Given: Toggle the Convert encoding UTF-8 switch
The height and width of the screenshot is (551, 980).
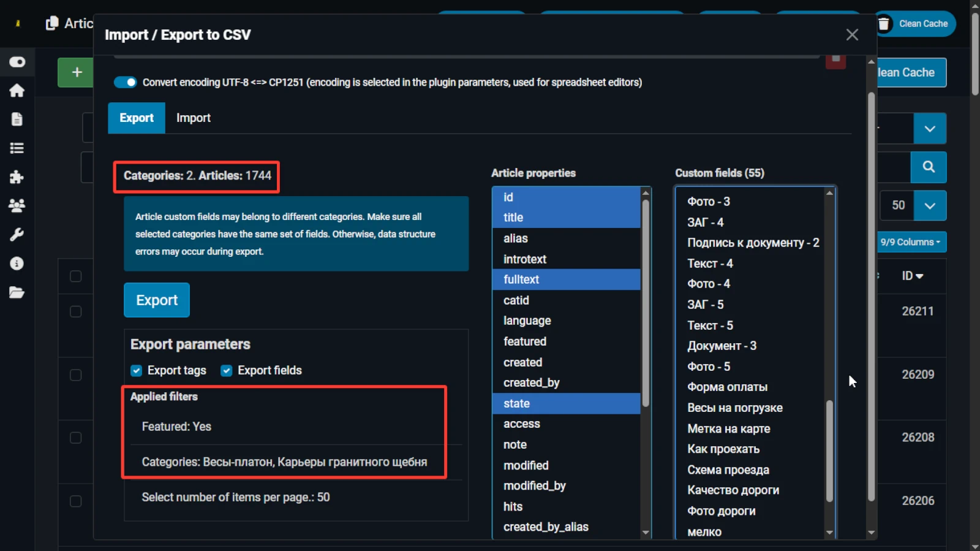Looking at the screenshot, I should pyautogui.click(x=126, y=82).
